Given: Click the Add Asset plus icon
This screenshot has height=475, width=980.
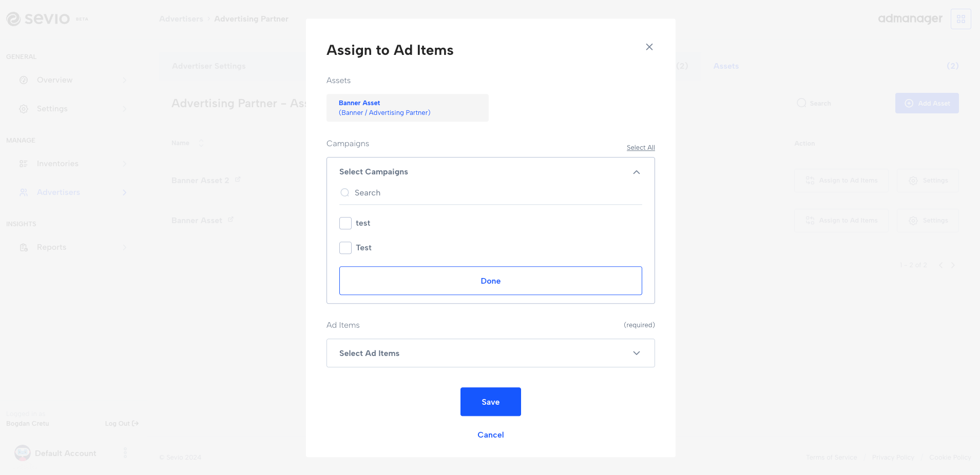Looking at the screenshot, I should pos(909,103).
